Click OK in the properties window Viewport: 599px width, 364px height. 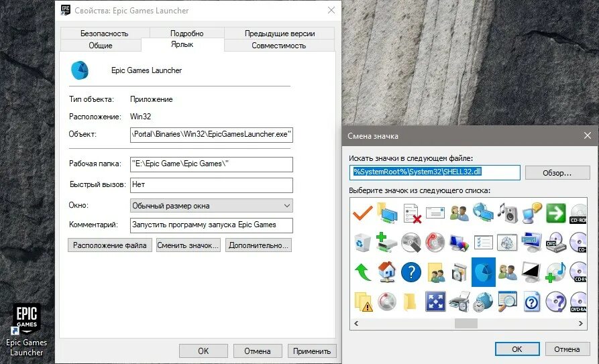203,351
